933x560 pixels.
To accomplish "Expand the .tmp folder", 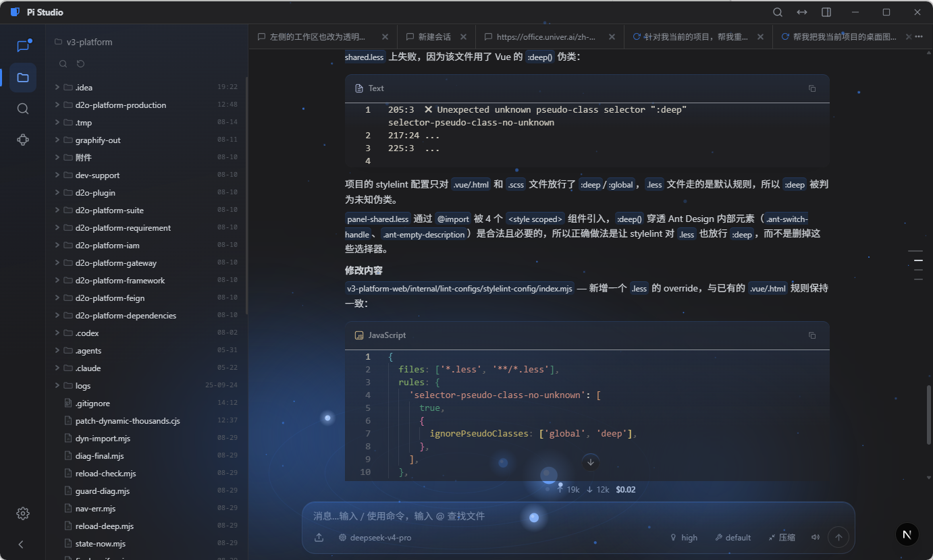I will tap(57, 122).
